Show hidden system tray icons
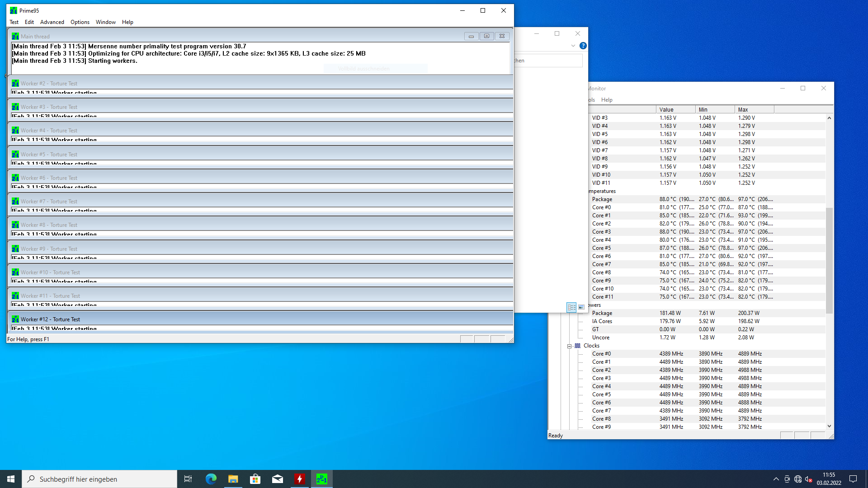 tap(776, 479)
